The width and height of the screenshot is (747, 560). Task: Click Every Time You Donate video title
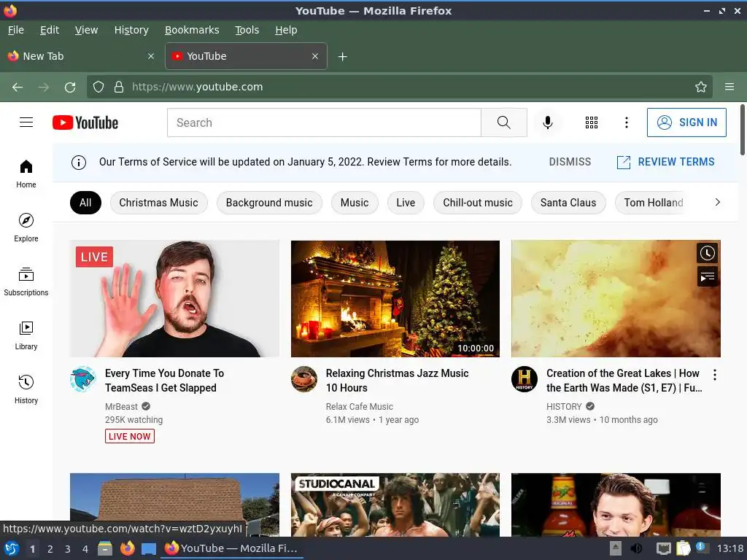click(x=164, y=381)
